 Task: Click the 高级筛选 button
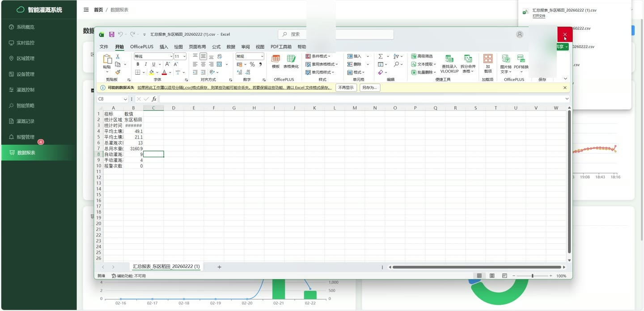[x=422, y=56]
